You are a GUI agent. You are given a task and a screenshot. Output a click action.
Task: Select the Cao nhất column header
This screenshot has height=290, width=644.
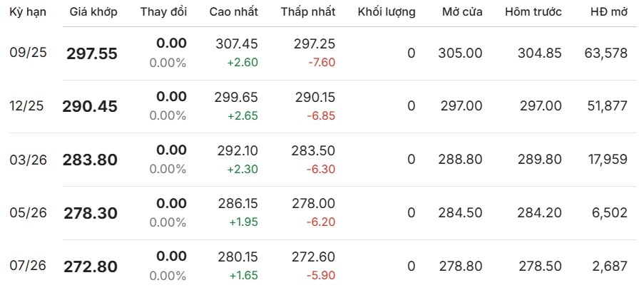234,12
